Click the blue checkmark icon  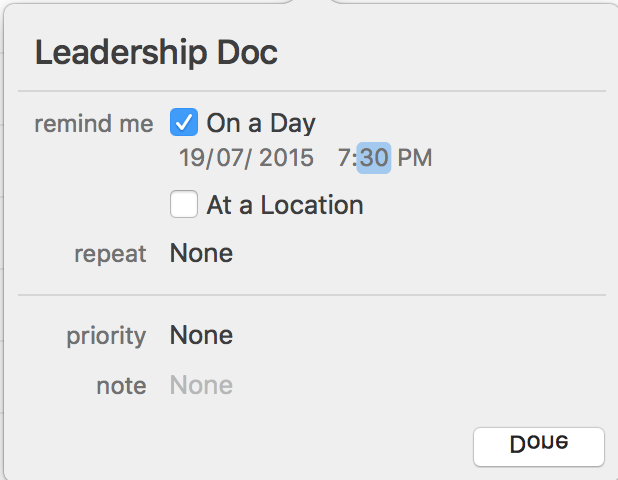click(x=184, y=122)
